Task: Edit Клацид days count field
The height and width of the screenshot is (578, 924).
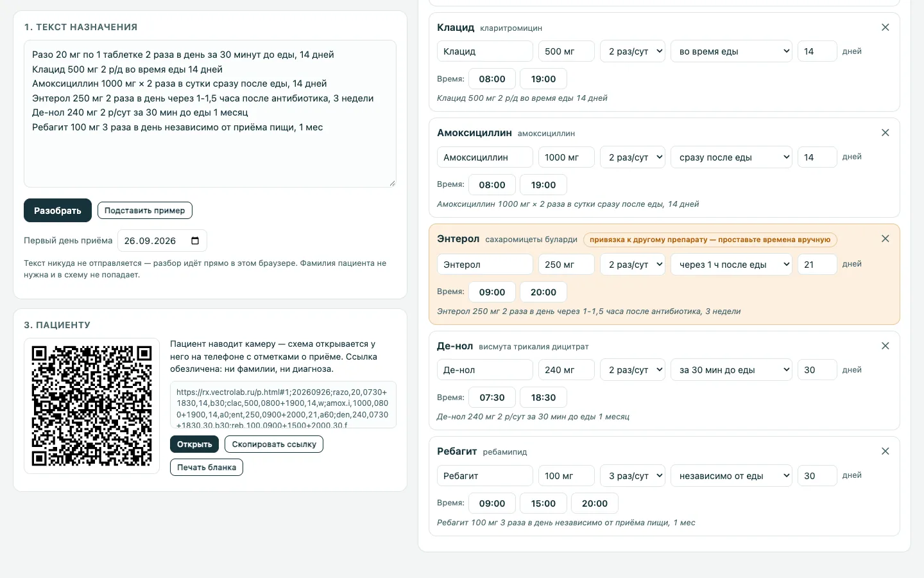Action: [817, 51]
